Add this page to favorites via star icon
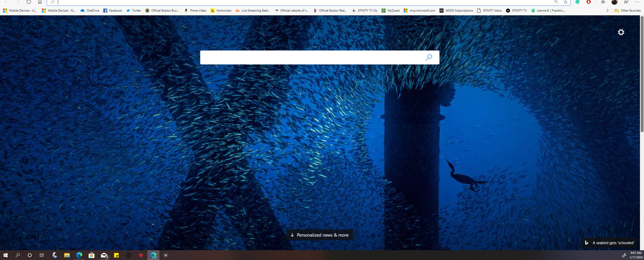The height and width of the screenshot is (260, 644). click(566, 2)
